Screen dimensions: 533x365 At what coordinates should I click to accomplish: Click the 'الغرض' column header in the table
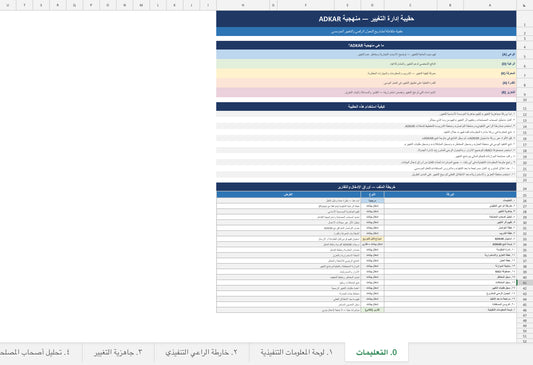coord(289,194)
